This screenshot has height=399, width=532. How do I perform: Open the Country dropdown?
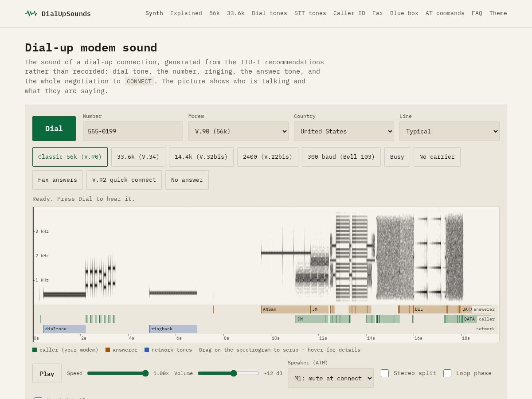coord(344,131)
